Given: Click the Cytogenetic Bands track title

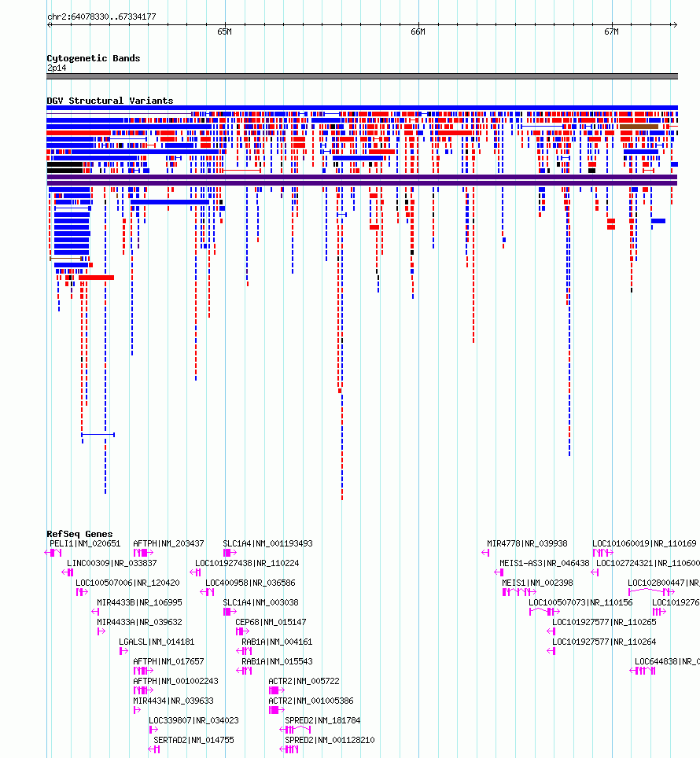Looking at the screenshot, I should pyautogui.click(x=94, y=58).
